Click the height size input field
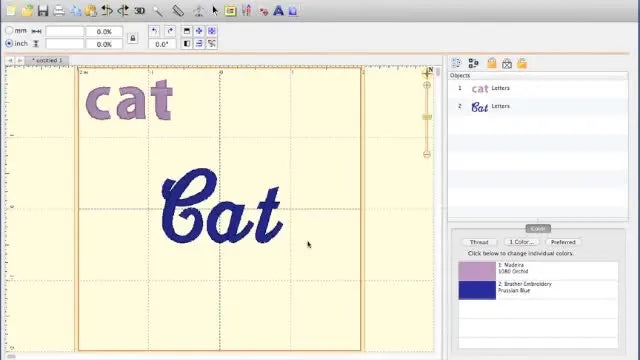The width and height of the screenshot is (640, 360). (64, 44)
